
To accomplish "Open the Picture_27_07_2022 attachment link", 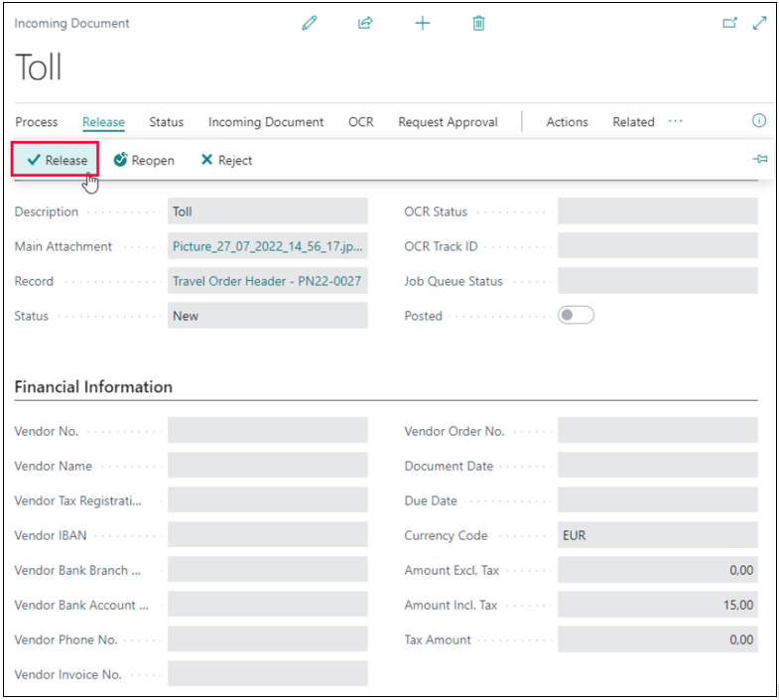I will (x=267, y=246).
